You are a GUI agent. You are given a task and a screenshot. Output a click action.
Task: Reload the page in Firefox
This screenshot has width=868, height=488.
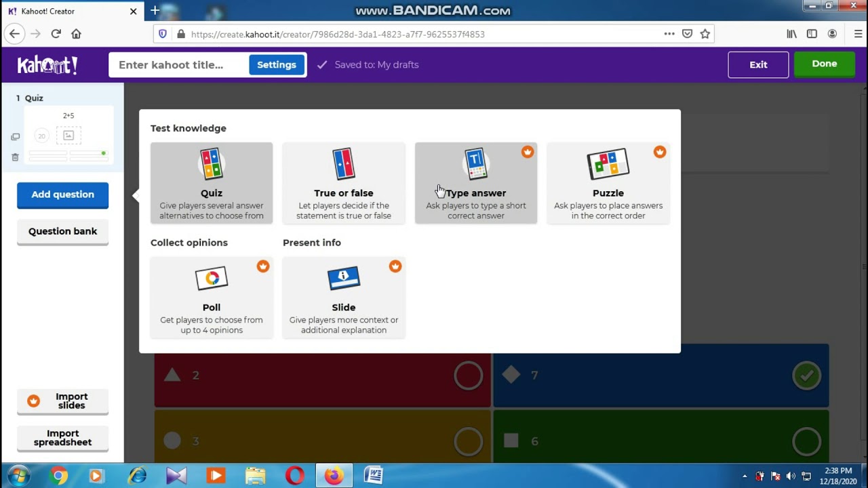[x=56, y=34]
